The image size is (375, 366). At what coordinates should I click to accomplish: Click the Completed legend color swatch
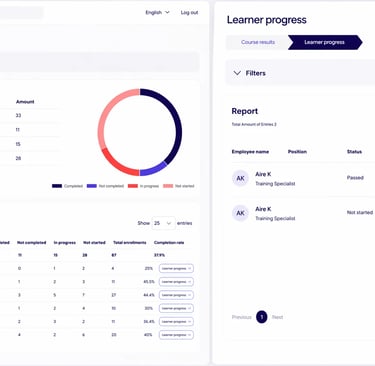coord(57,186)
